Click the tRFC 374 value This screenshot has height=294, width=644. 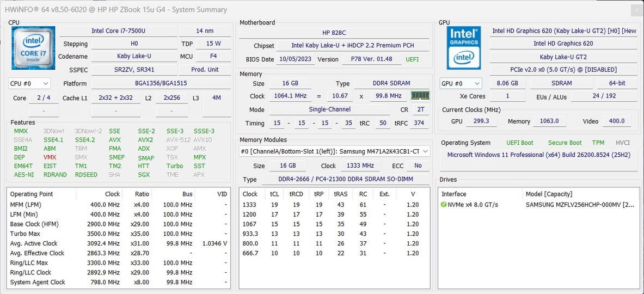coord(419,123)
